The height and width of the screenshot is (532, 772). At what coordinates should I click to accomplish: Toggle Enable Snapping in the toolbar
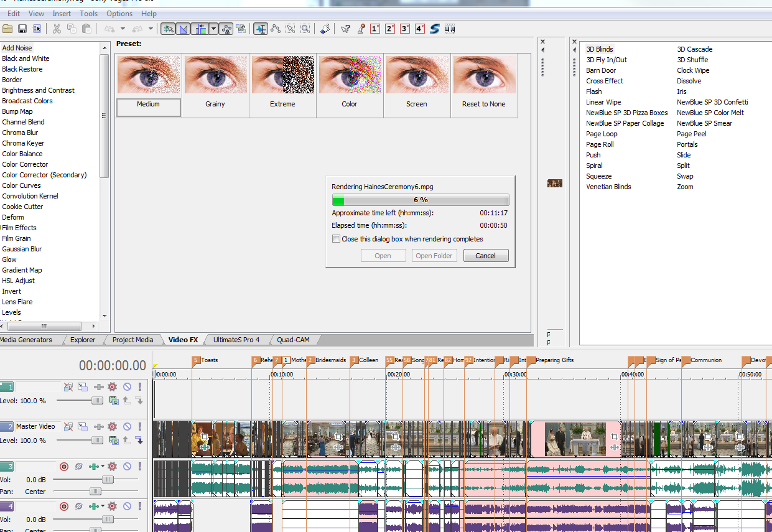pyautogui.click(x=167, y=29)
